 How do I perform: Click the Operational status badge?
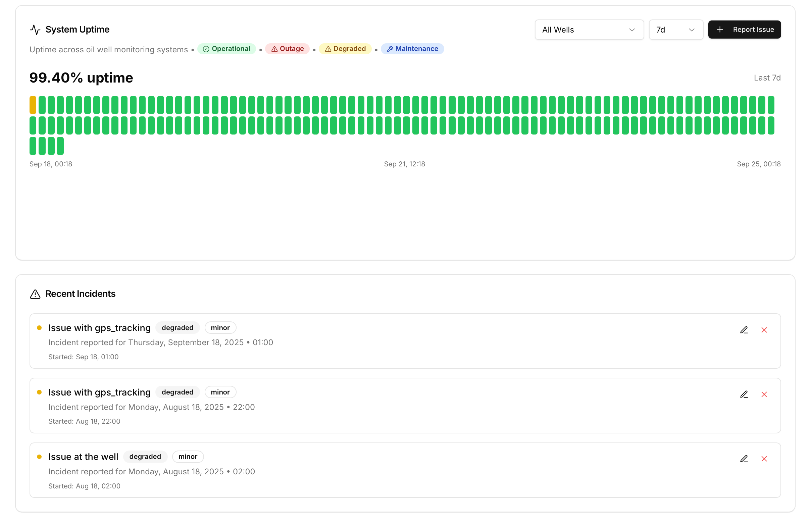point(226,49)
